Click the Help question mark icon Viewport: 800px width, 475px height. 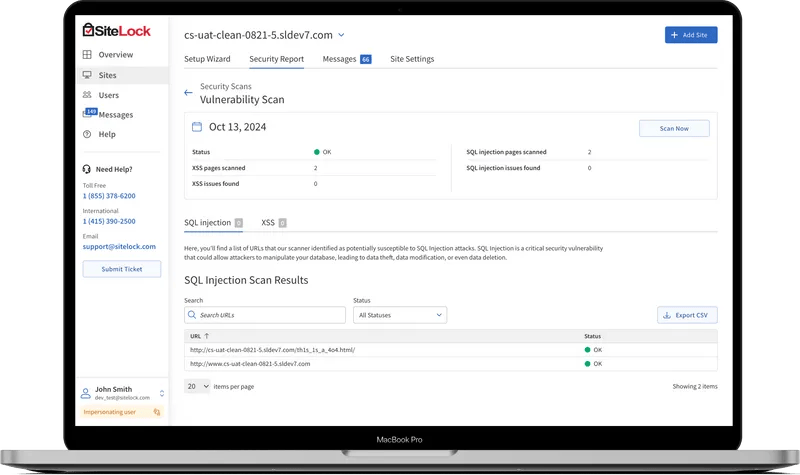pos(87,134)
